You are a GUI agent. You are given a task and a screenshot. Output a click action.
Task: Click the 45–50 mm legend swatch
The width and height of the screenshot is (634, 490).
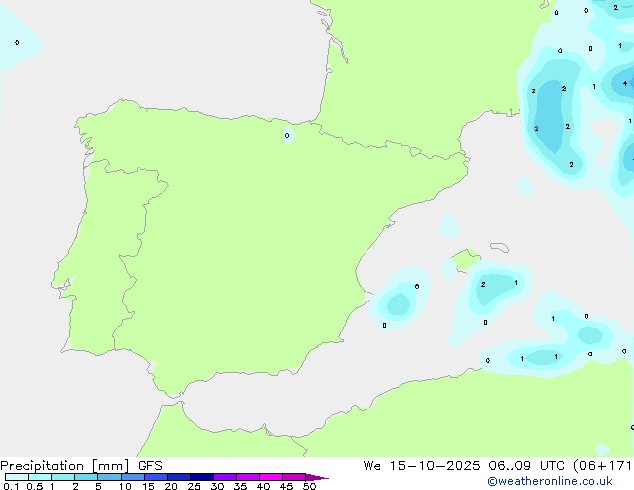click(294, 477)
